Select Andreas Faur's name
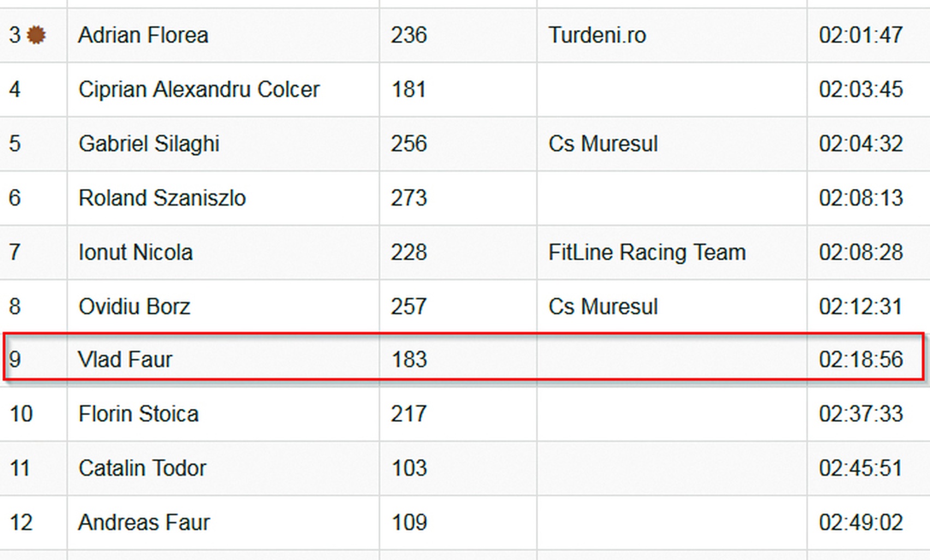This screenshot has width=930, height=560. tap(144, 523)
